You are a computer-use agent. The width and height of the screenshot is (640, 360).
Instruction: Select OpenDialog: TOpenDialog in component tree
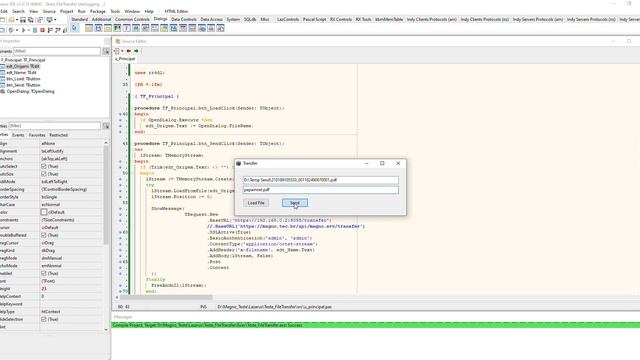[30, 91]
